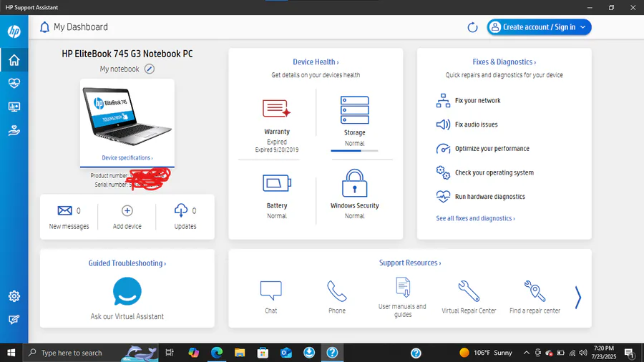Click the Fix audio issues speaker icon
Screen dimensions: 644x362
[443, 124]
